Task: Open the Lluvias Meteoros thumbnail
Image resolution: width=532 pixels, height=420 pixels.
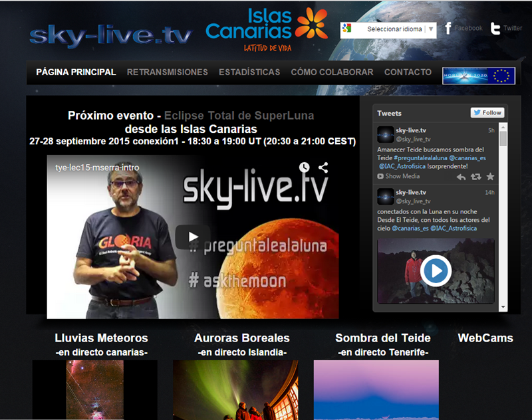Action: (x=94, y=390)
